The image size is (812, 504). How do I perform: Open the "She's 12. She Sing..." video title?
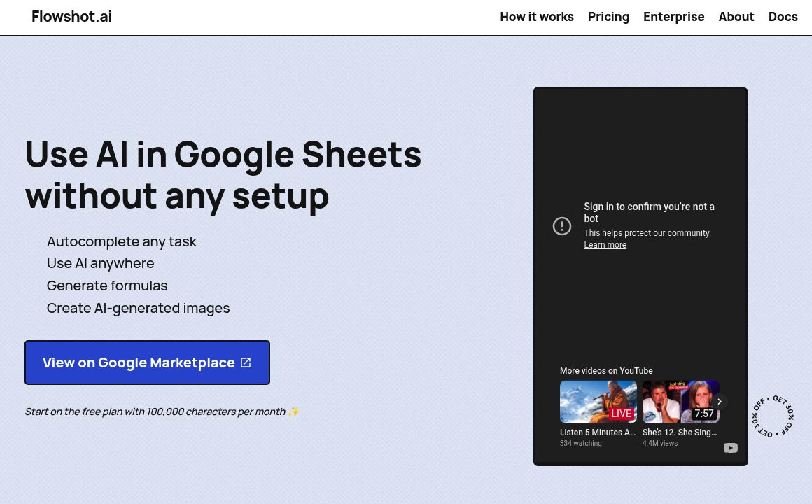point(680,433)
